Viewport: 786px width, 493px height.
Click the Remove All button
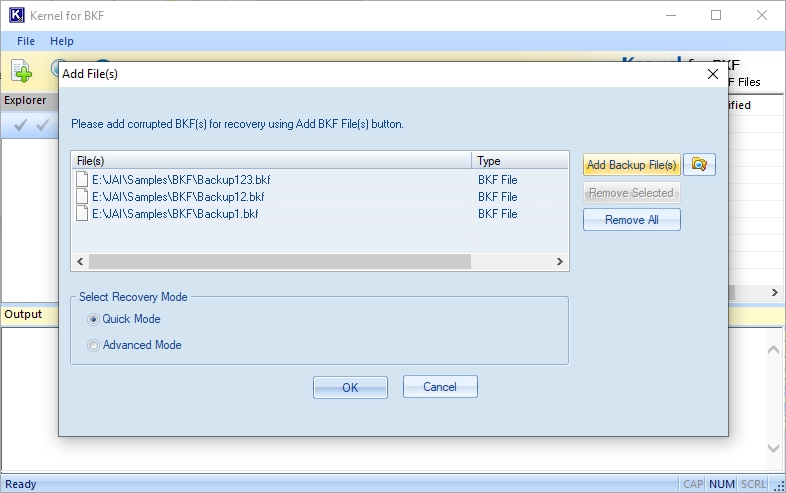pyautogui.click(x=632, y=220)
